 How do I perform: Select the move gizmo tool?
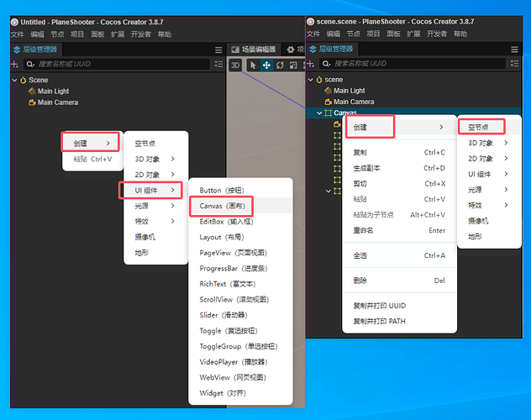266,65
